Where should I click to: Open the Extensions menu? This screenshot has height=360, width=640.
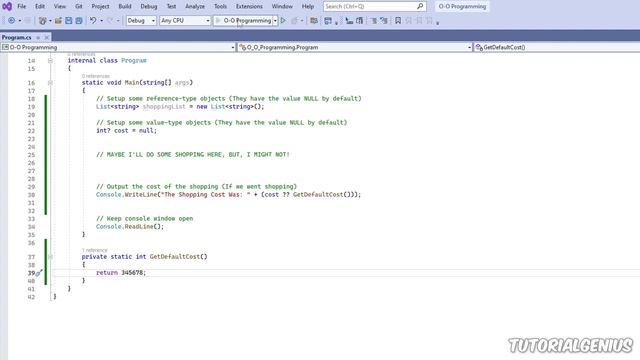pos(249,6)
